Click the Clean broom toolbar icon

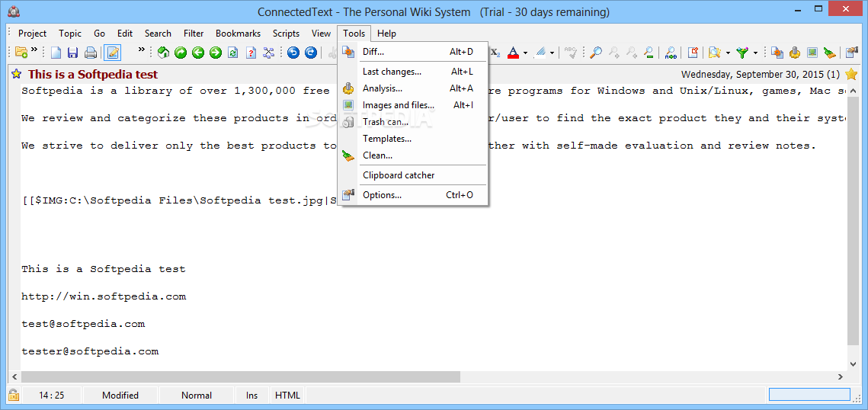click(829, 53)
